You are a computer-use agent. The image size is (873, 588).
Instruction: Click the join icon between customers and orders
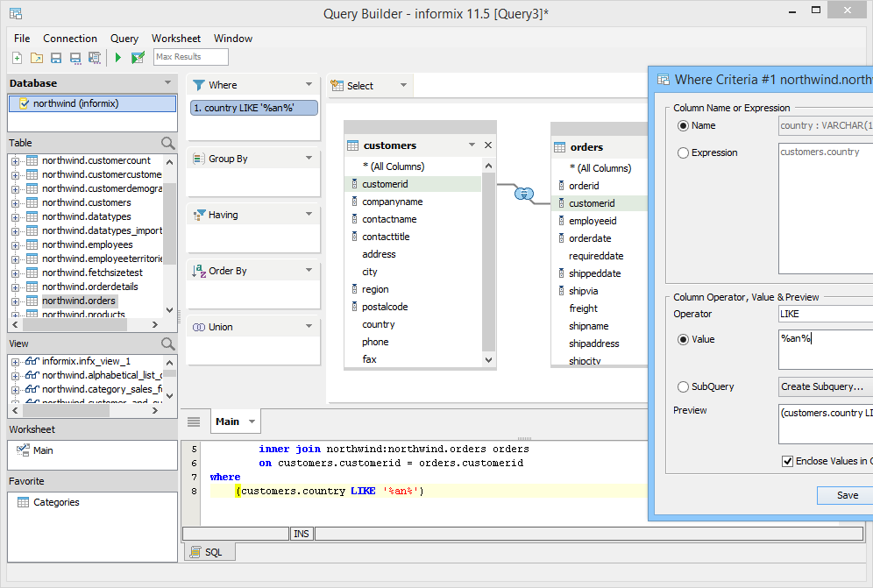523,194
